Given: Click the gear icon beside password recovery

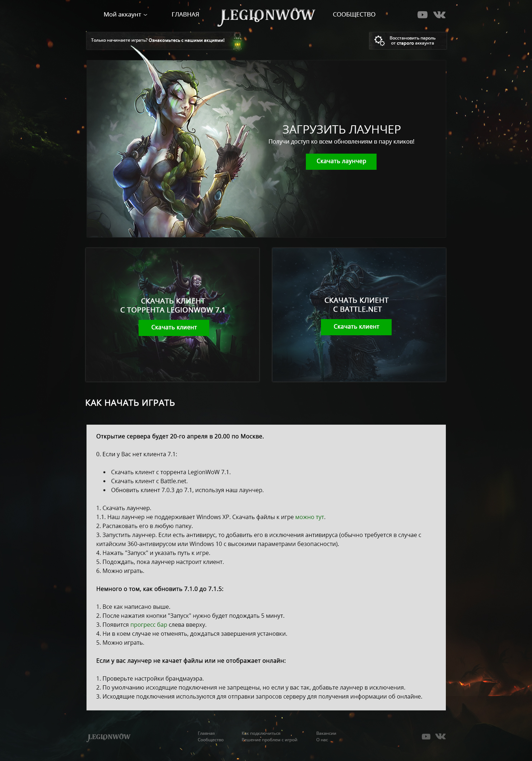Looking at the screenshot, I should tap(379, 41).
